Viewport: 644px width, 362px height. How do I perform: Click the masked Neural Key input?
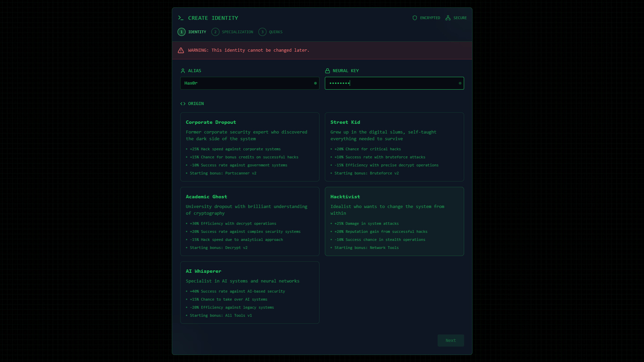394,83
